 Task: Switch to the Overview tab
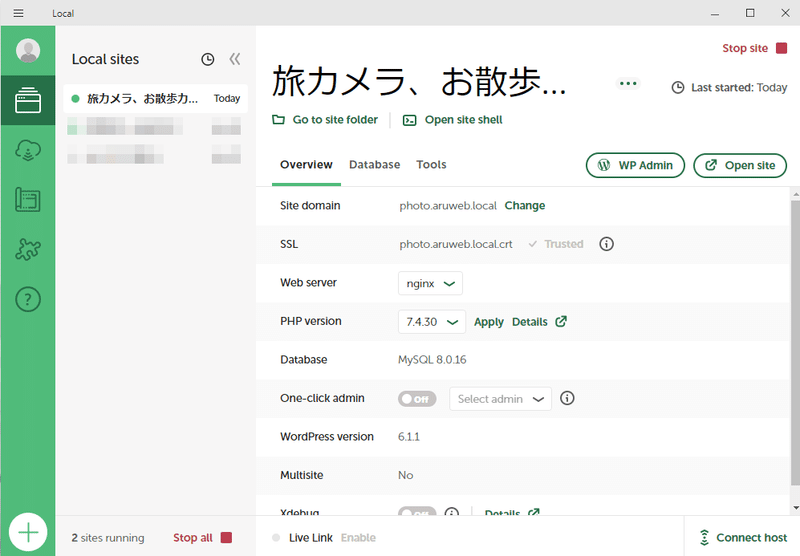306,164
